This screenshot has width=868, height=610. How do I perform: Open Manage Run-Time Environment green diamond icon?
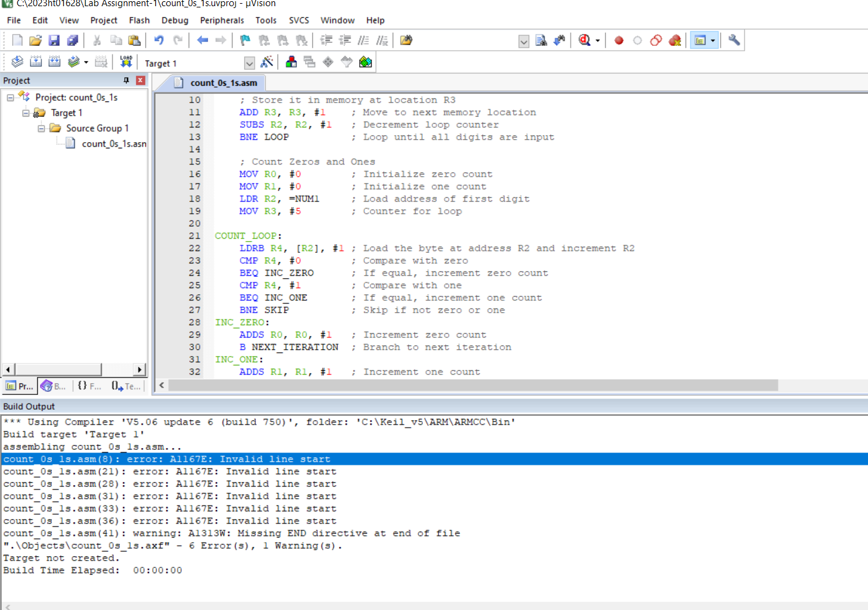coord(328,62)
